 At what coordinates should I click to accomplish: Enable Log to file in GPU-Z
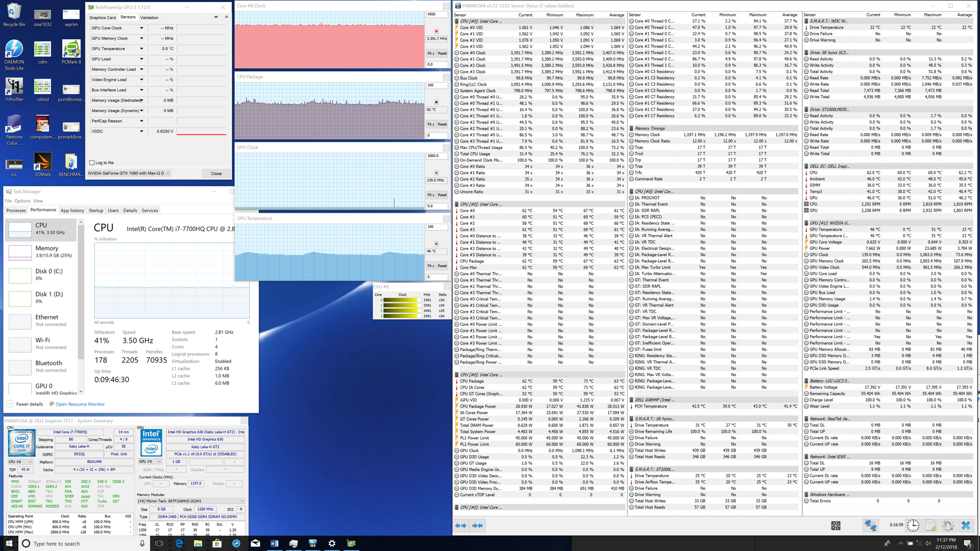[92, 163]
